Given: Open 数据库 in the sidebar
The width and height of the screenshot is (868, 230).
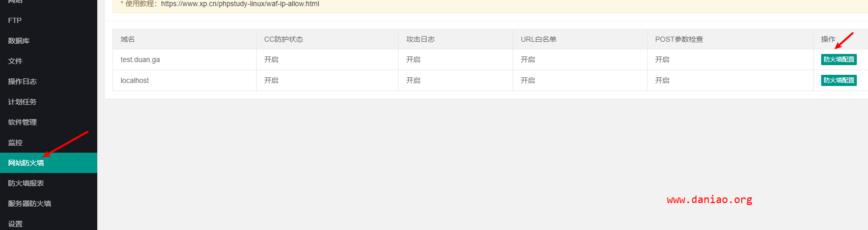Looking at the screenshot, I should (x=48, y=41).
